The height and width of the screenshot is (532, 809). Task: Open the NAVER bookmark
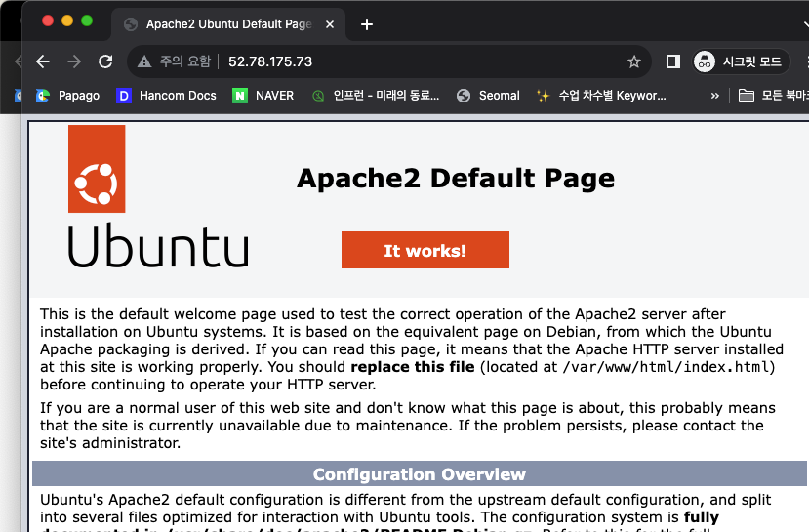[x=263, y=96]
